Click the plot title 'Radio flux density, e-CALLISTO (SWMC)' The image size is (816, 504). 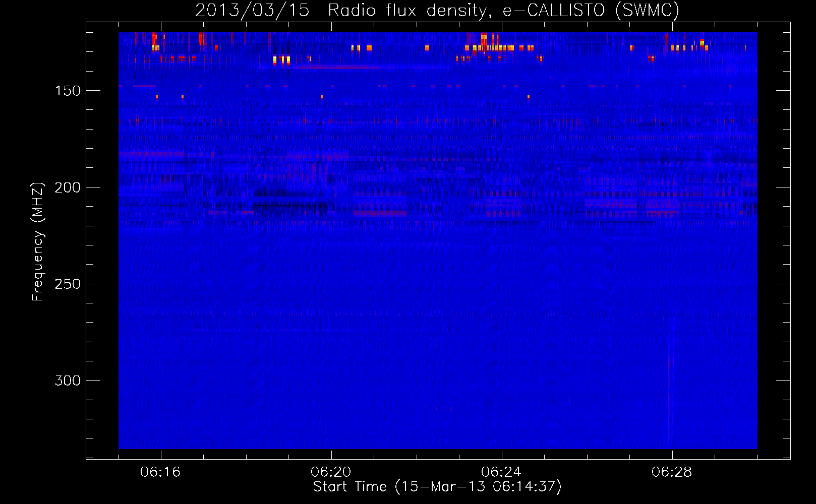[504, 11]
